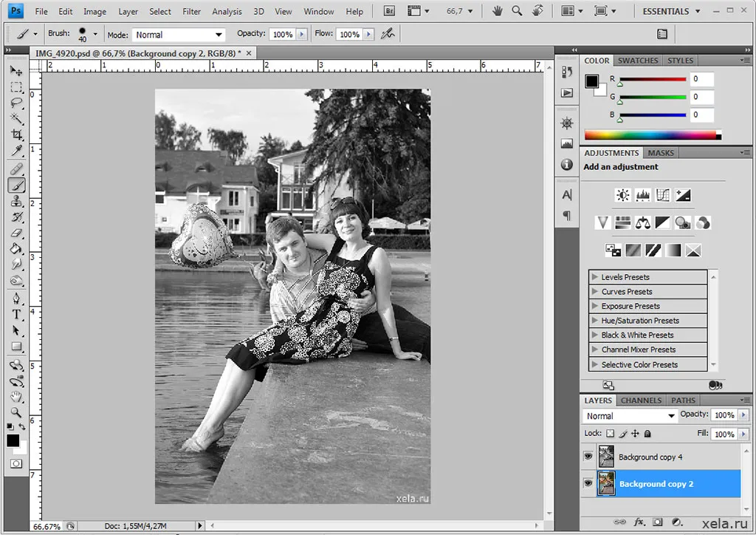Toggle airbrush mode in options bar
The image size is (756, 535).
click(388, 34)
